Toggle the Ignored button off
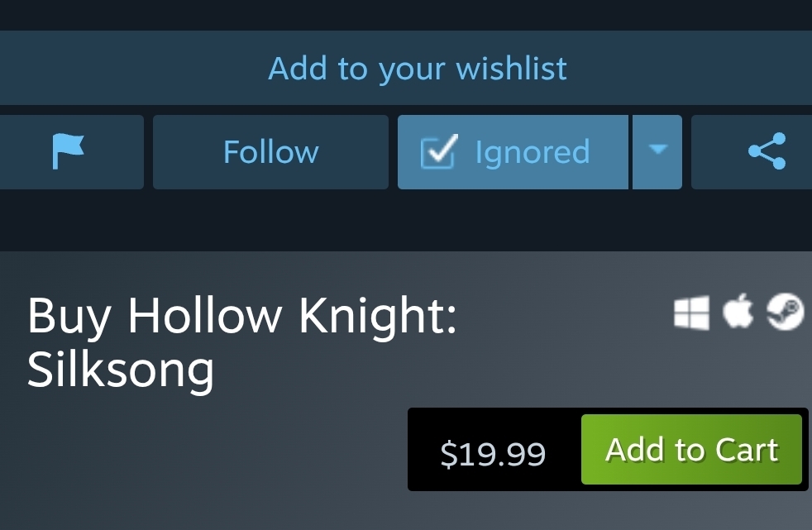Screen dimensions: 812x530 pos(513,152)
